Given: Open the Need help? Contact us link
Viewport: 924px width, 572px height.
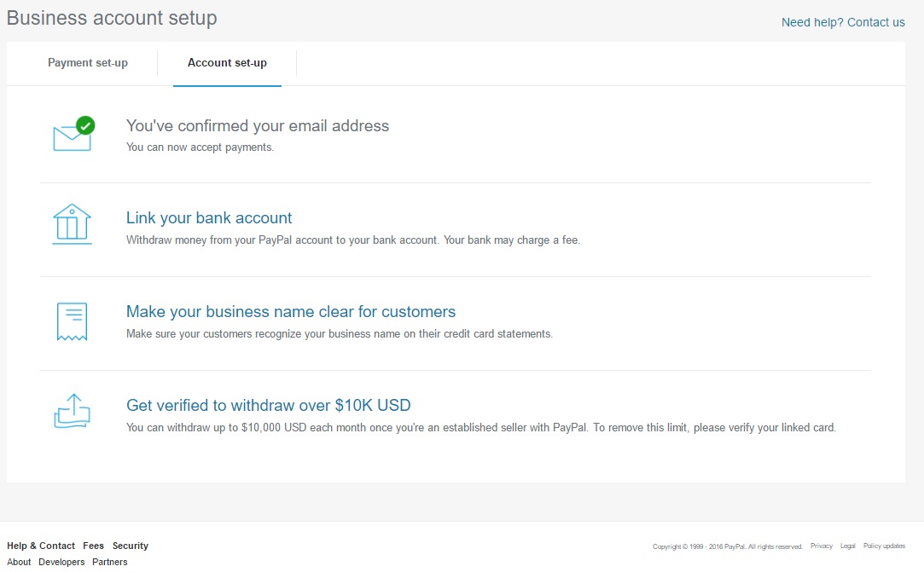Looking at the screenshot, I should [x=843, y=22].
